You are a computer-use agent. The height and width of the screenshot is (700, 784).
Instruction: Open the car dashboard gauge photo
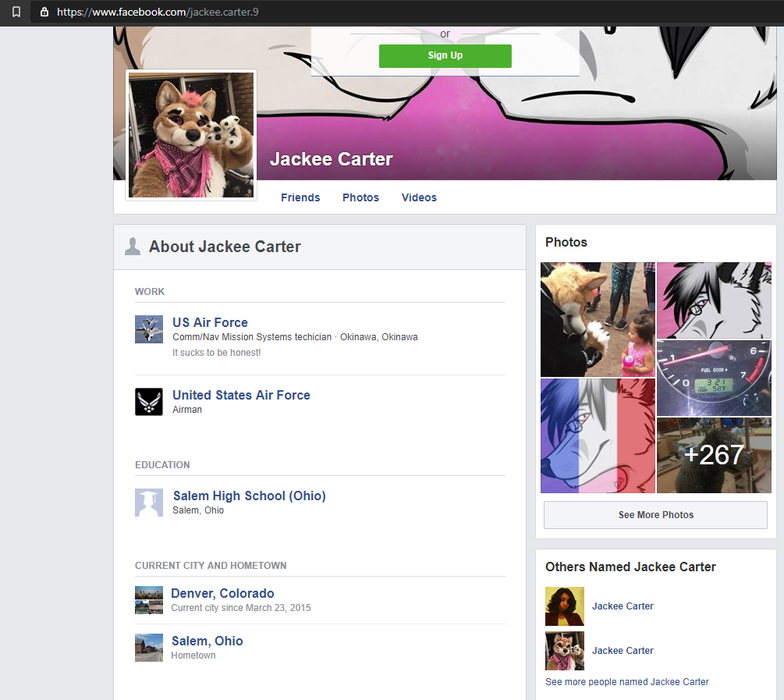pyautogui.click(x=714, y=378)
